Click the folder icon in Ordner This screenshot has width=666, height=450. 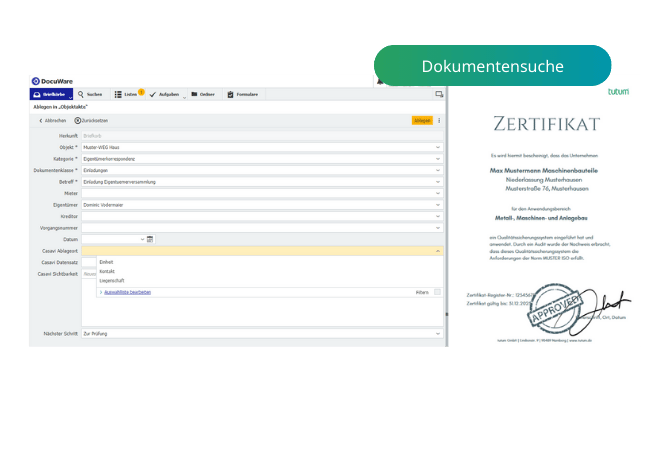(x=194, y=94)
